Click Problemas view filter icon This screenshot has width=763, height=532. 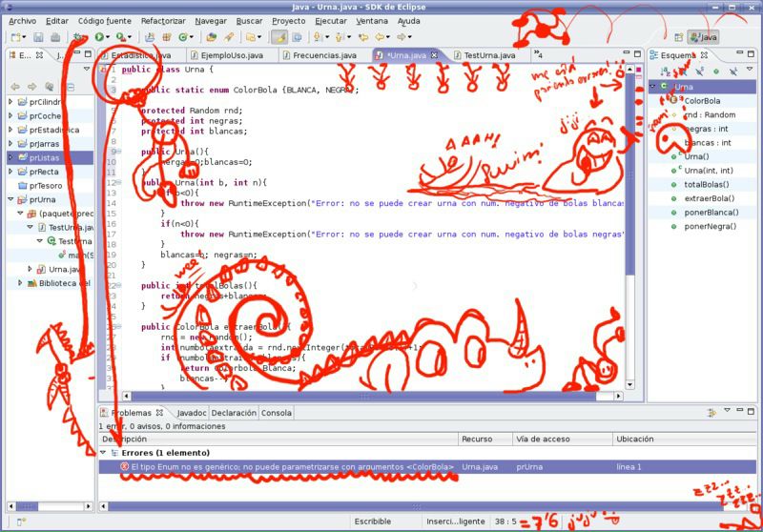point(711,413)
